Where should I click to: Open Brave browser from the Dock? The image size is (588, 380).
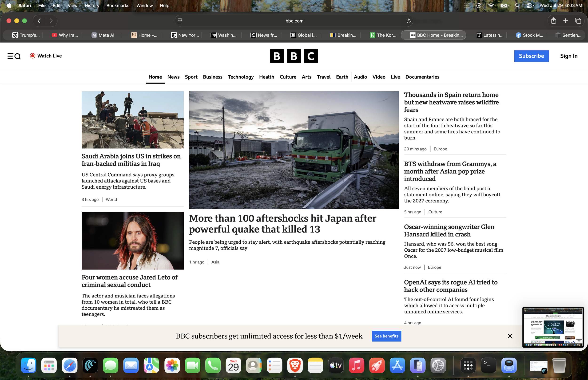(295, 365)
